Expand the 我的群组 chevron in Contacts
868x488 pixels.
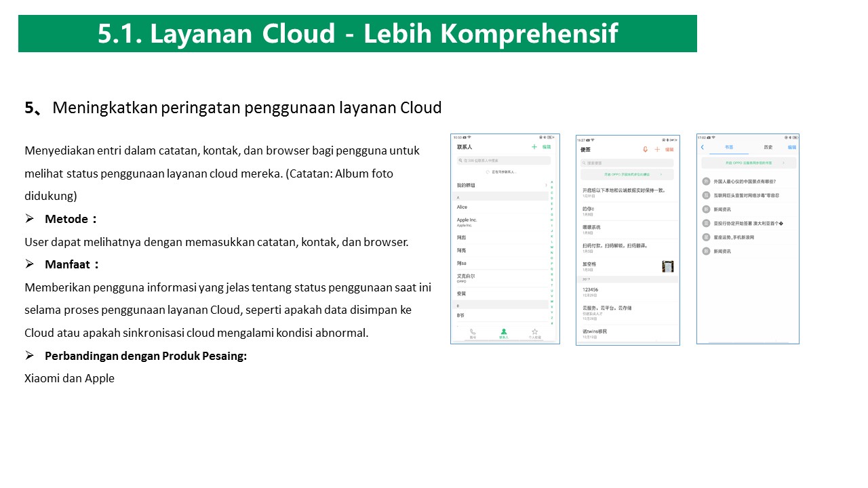[546, 185]
